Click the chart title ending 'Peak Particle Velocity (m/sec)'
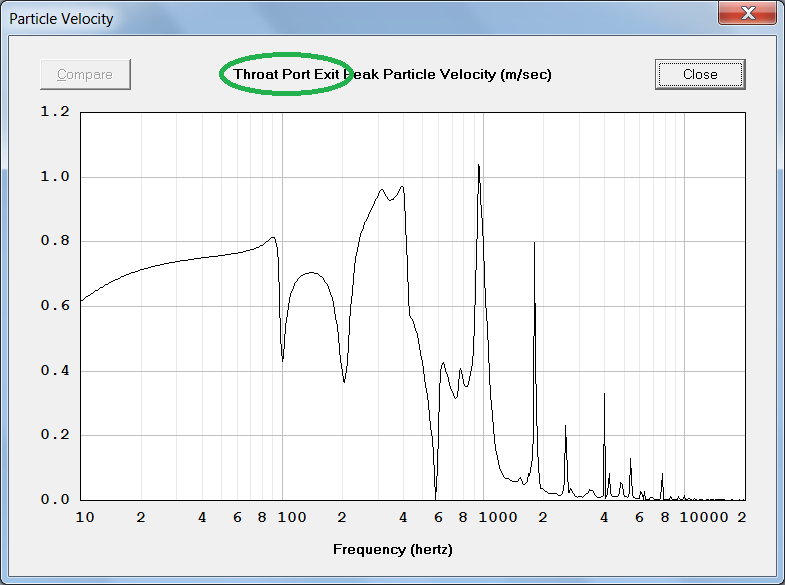 click(392, 75)
